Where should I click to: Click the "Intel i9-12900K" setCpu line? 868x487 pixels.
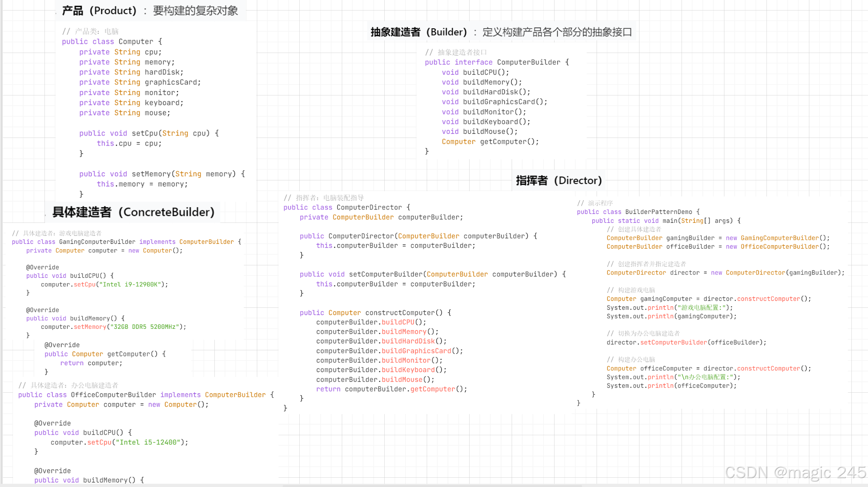point(104,284)
